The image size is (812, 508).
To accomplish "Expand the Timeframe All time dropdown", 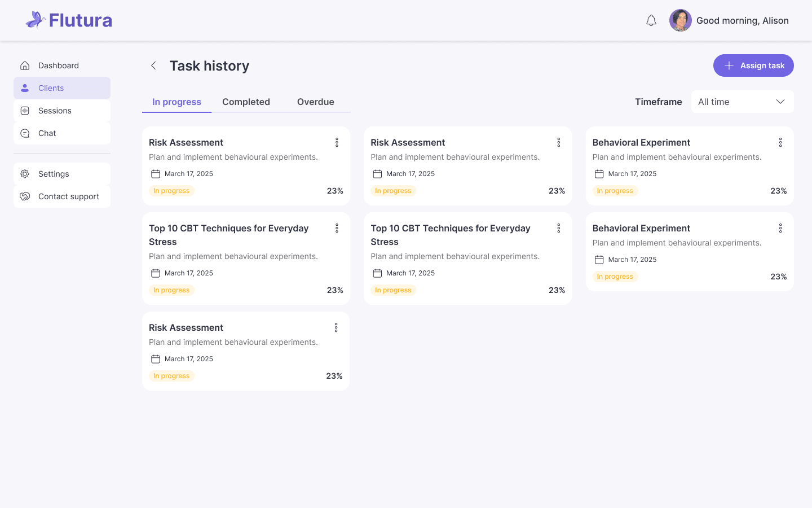I will pos(742,102).
